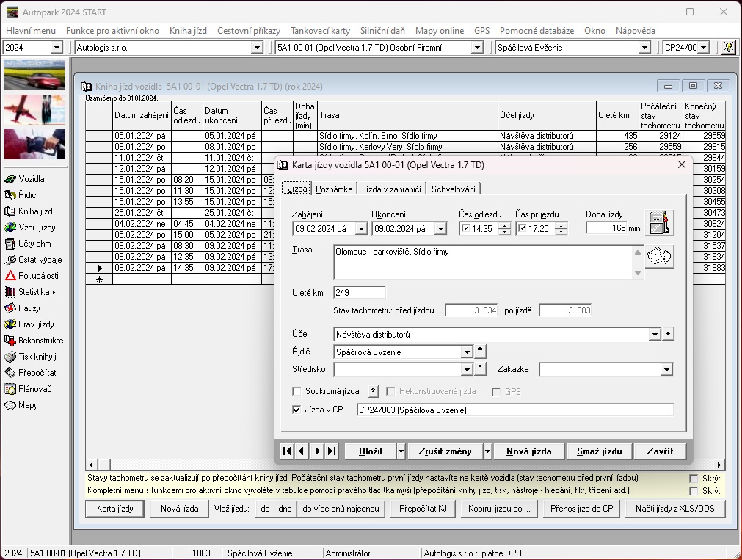Click the plus button next to Účel

[x=668, y=334]
